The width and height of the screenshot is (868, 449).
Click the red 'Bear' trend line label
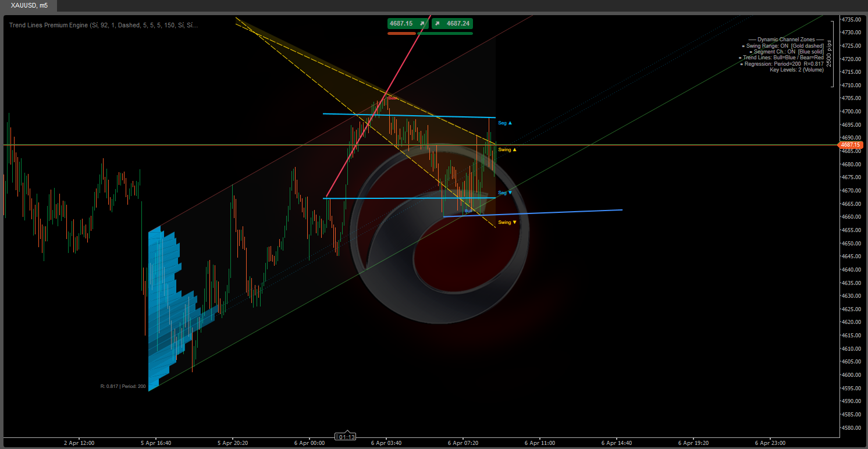coord(393,98)
